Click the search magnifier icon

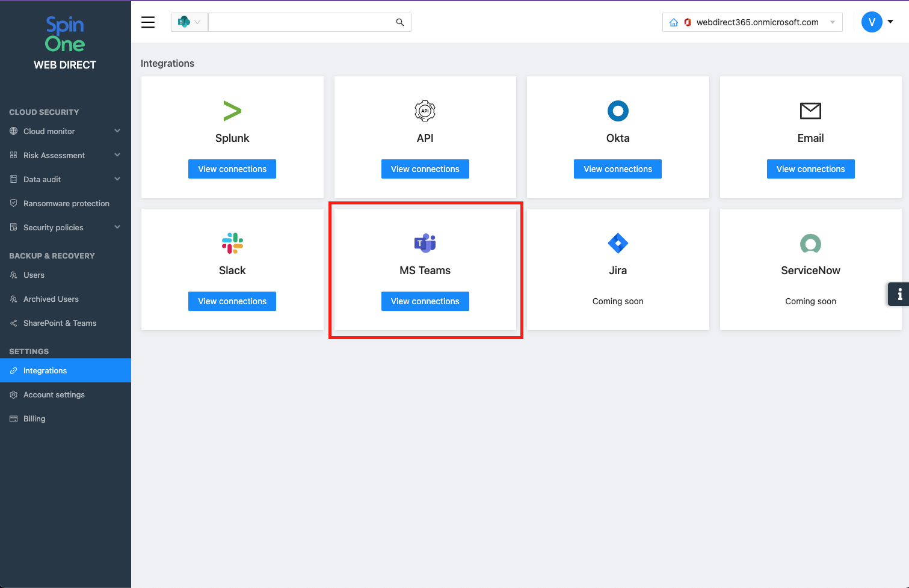point(400,22)
